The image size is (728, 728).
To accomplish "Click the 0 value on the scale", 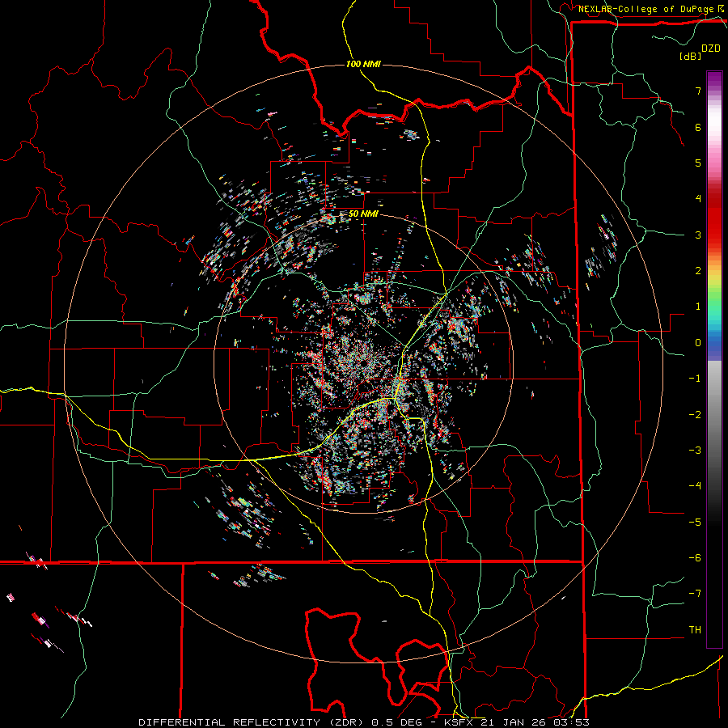I will tap(698, 343).
